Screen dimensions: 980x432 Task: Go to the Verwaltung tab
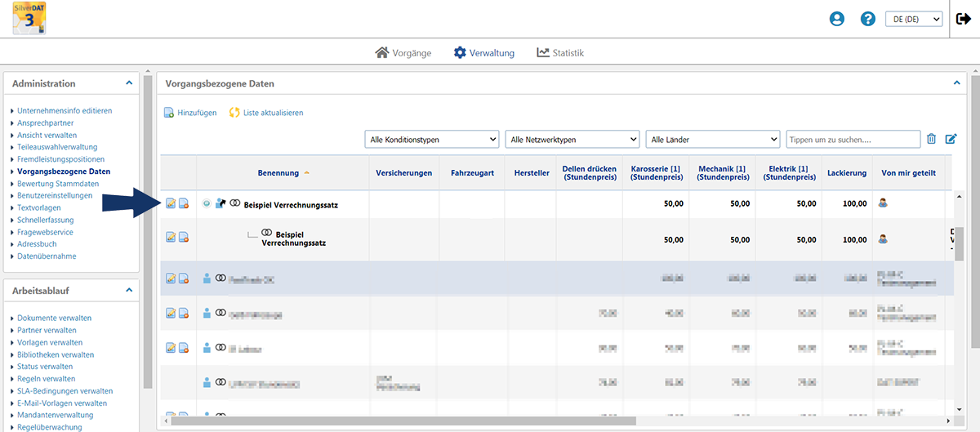[484, 52]
